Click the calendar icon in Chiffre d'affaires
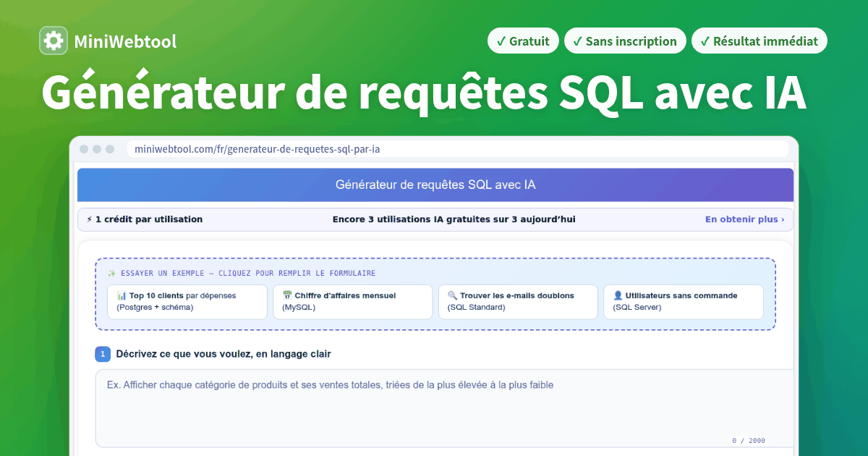The image size is (868, 456). tap(287, 296)
